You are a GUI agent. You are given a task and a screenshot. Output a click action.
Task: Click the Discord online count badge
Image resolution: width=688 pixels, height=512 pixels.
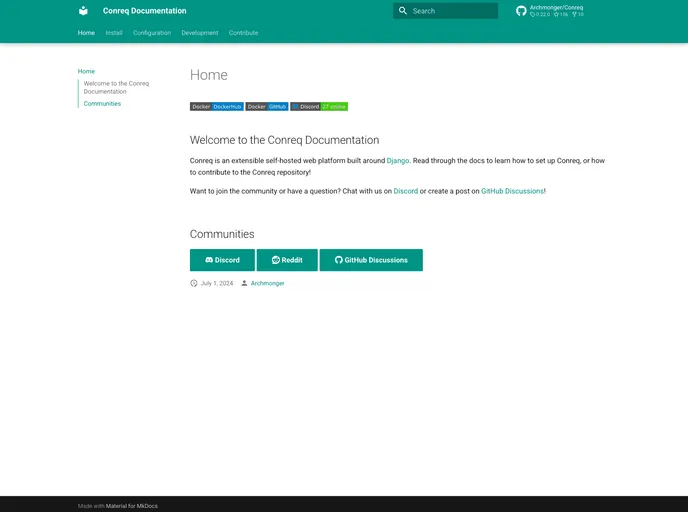(x=319, y=106)
